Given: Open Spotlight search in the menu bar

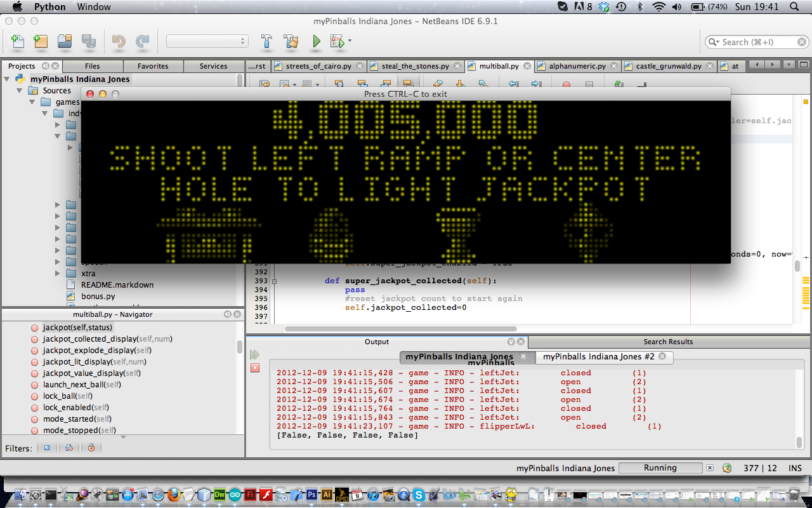Looking at the screenshot, I should click(795, 7).
